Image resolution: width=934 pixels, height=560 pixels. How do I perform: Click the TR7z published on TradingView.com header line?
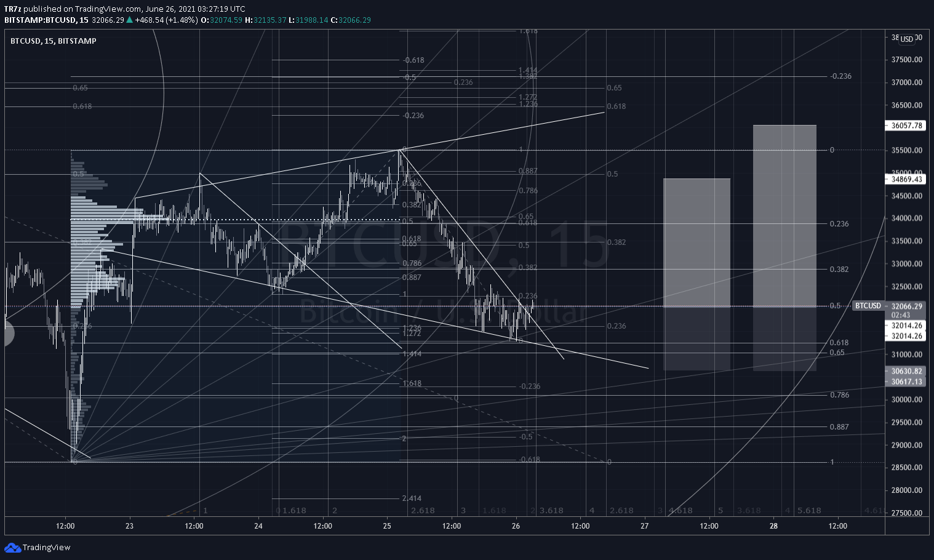[125, 9]
